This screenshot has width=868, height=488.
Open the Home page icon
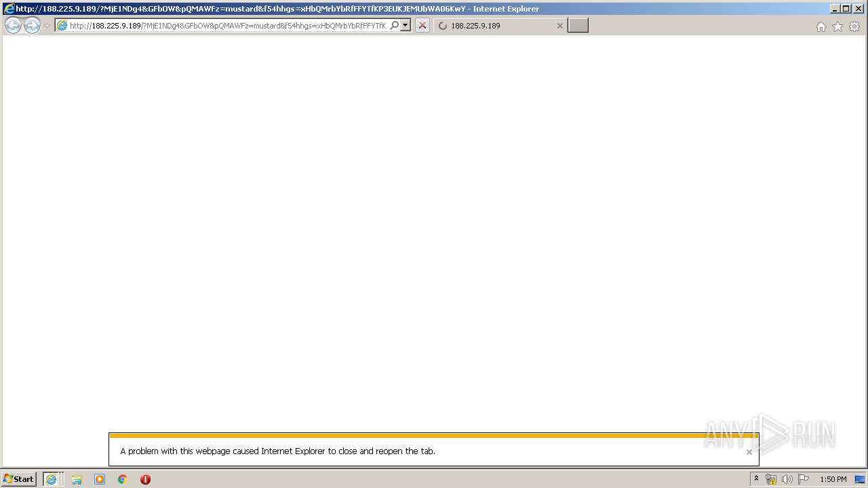coord(821,26)
